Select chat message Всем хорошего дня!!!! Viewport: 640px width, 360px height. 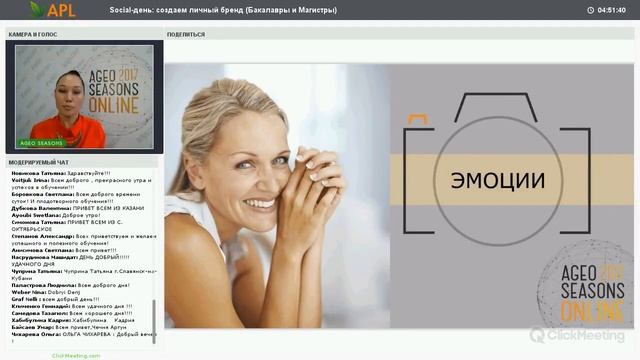pos(72,313)
